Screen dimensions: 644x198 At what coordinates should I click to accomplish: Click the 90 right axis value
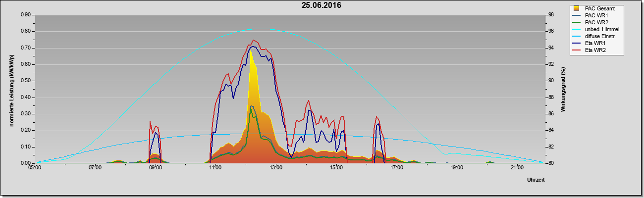[x=550, y=81]
